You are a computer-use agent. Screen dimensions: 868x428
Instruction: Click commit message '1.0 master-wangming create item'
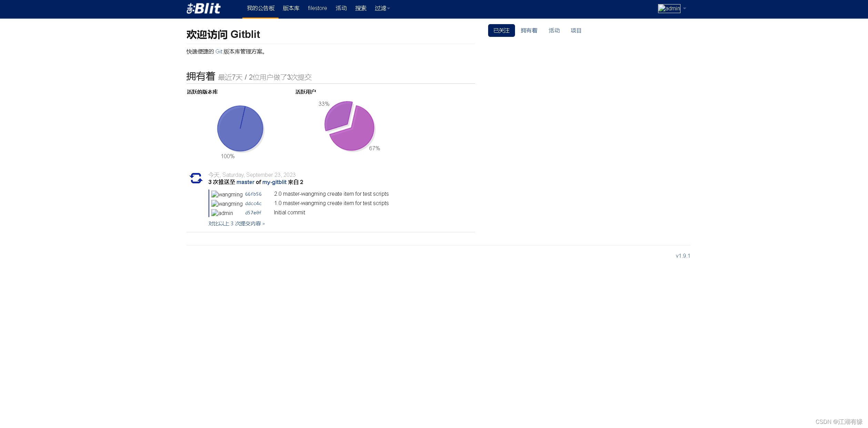(x=331, y=203)
